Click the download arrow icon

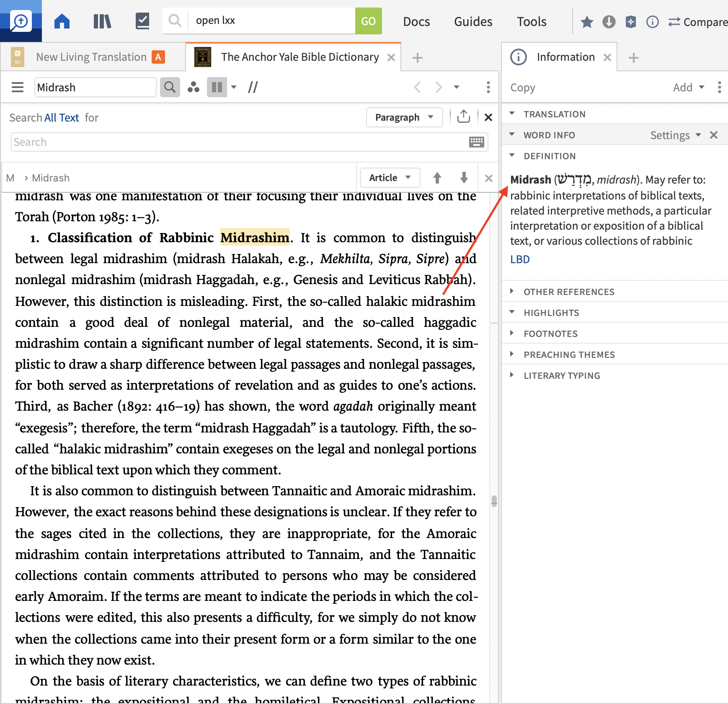click(x=609, y=22)
